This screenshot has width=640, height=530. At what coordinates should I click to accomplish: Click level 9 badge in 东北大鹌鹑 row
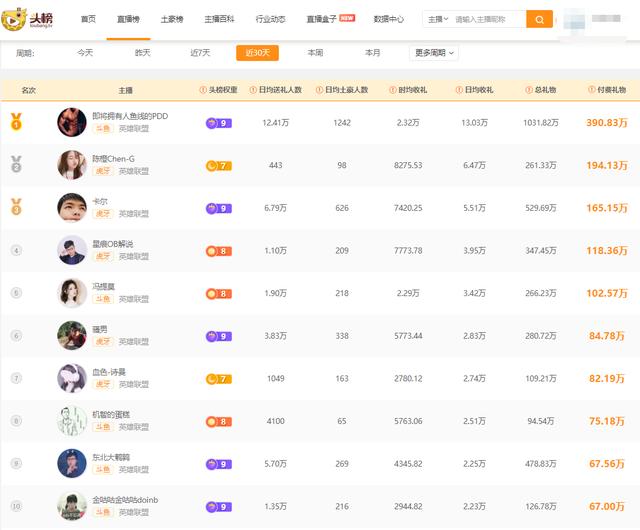219,464
